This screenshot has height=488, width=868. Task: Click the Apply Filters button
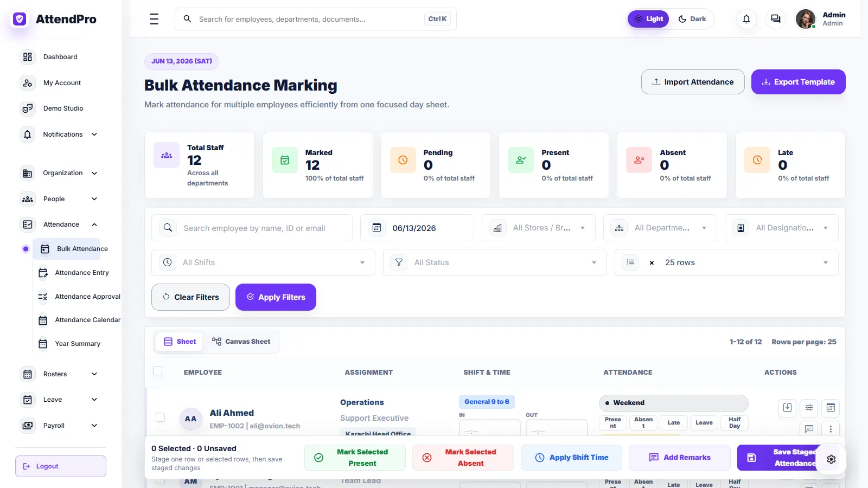point(276,297)
